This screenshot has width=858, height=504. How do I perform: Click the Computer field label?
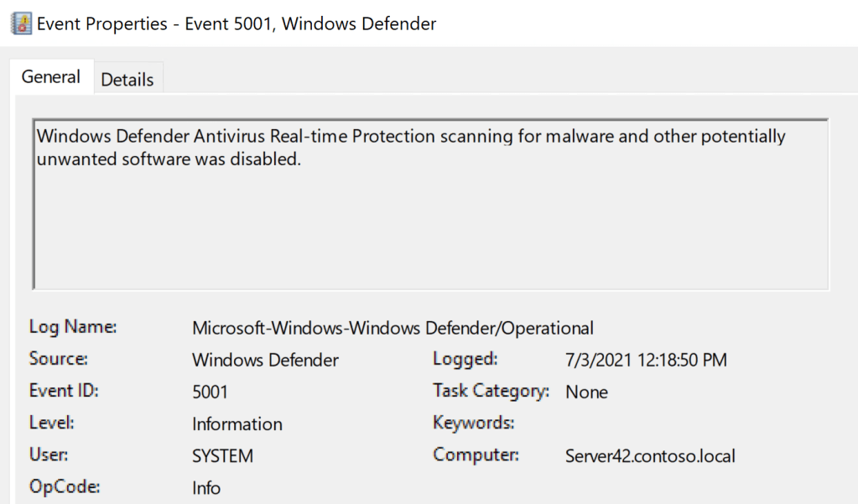(476, 455)
